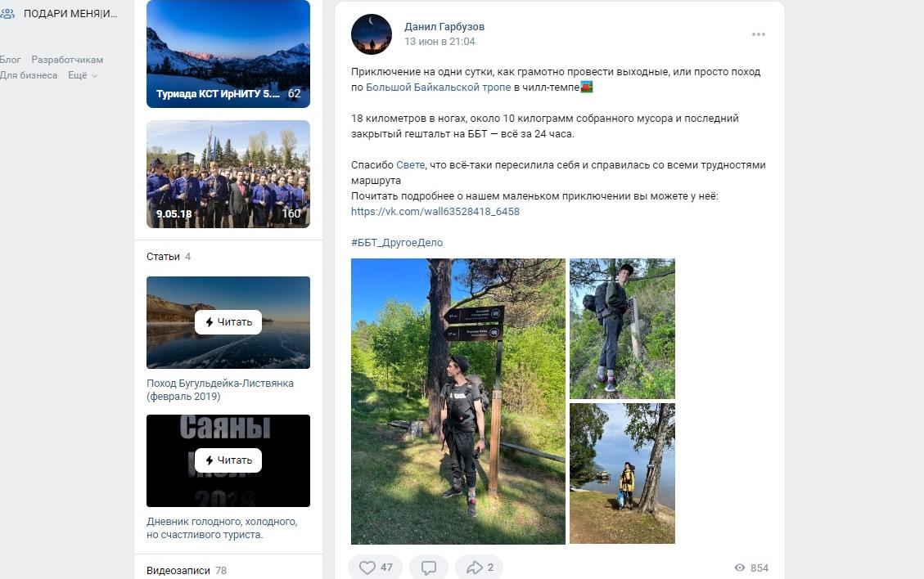Click the post views eye icon

pos(740,568)
